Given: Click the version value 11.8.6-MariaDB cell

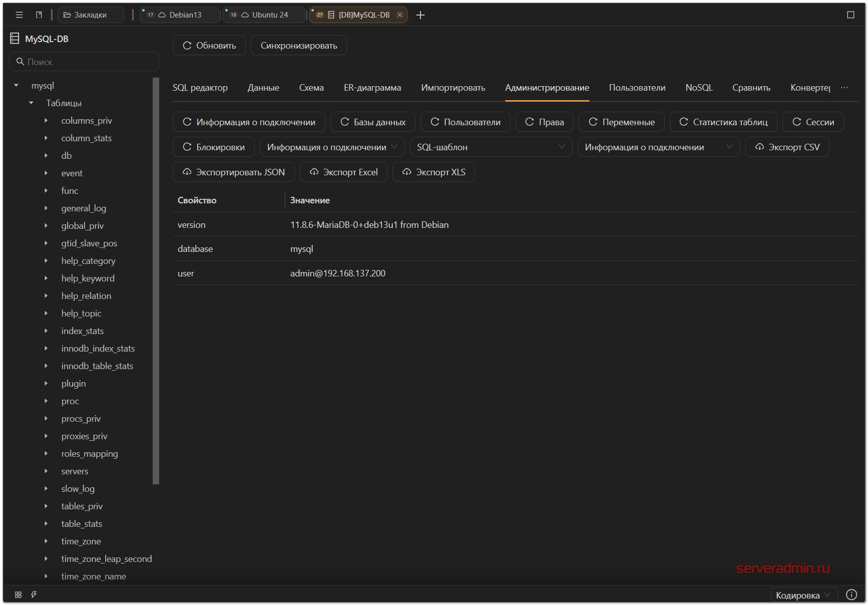Looking at the screenshot, I should tap(369, 225).
